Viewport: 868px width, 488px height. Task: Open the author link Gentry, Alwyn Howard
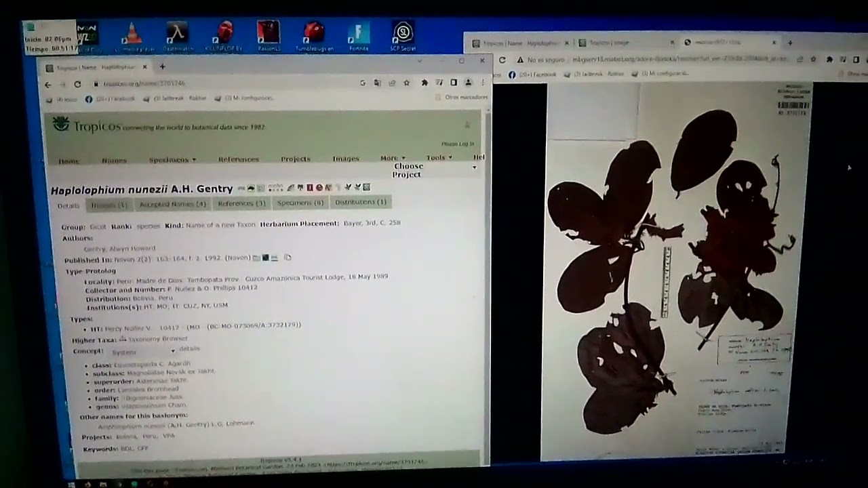point(119,248)
